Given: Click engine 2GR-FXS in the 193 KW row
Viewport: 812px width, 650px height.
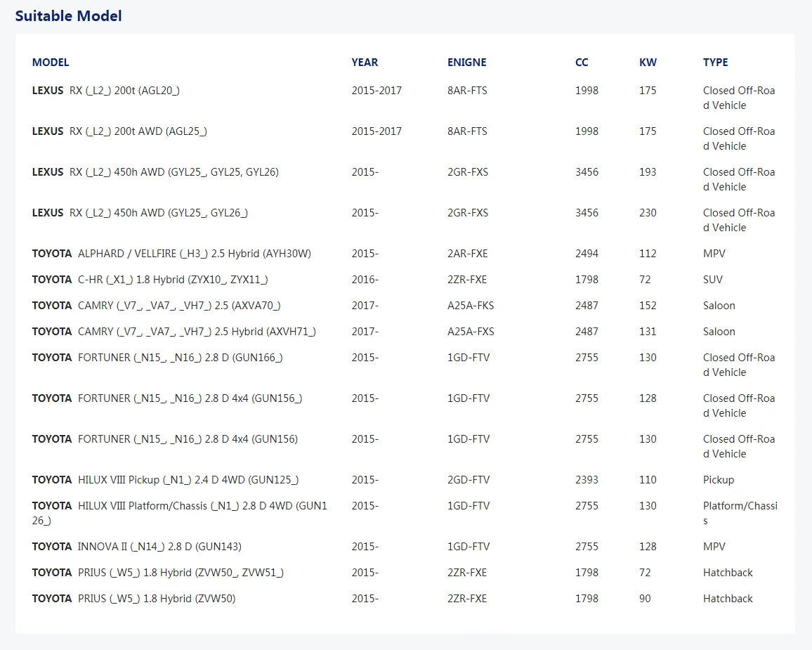Looking at the screenshot, I should (x=468, y=172).
